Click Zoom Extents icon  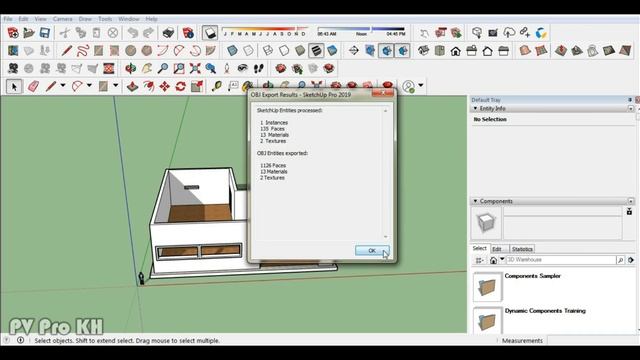(195, 68)
